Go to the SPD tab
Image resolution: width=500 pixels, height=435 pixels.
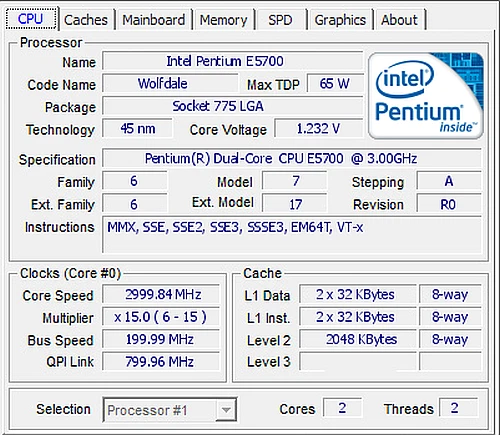(x=280, y=20)
